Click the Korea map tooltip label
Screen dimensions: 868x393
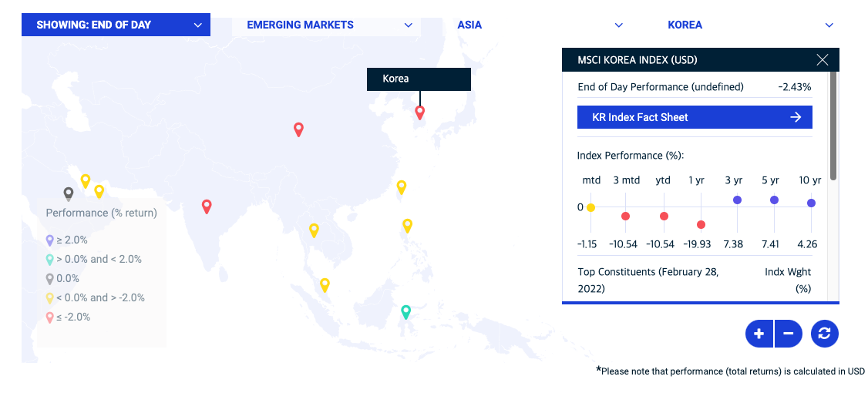coord(419,79)
